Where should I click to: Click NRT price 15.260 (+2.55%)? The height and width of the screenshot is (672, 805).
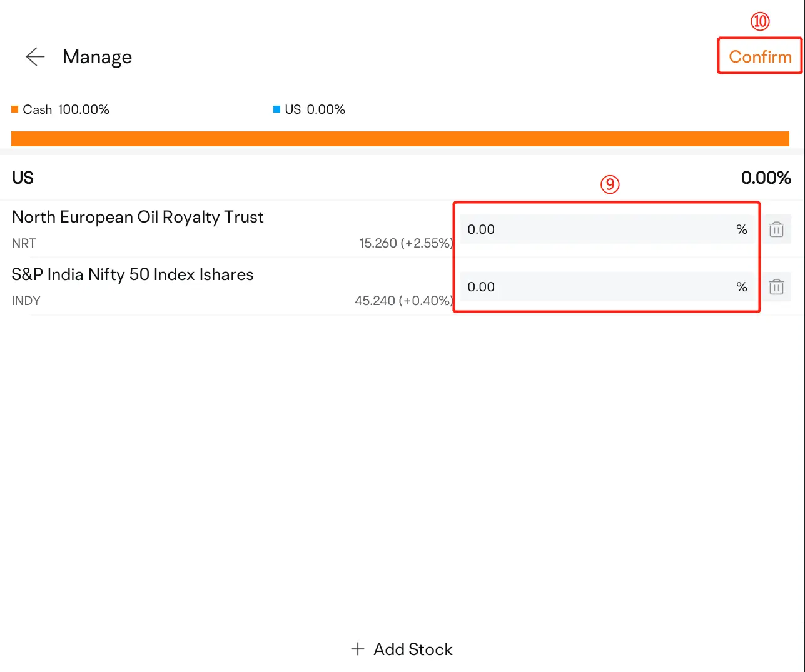click(x=407, y=243)
